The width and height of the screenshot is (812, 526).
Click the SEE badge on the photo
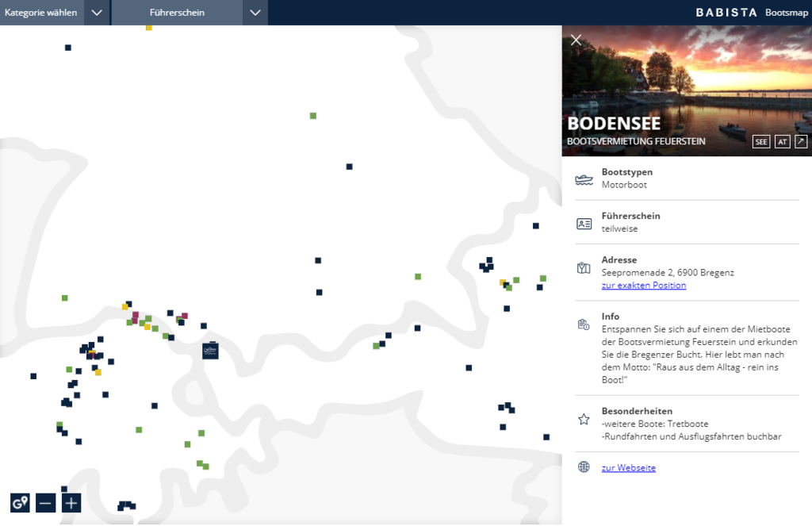[x=761, y=142]
